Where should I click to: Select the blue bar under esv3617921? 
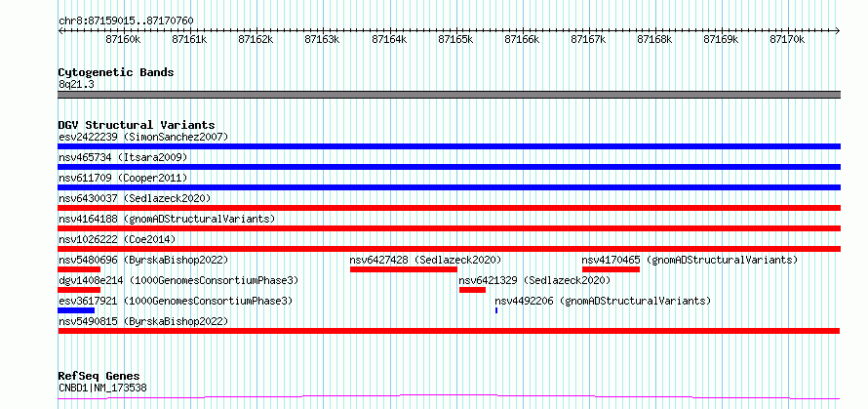coord(76,310)
